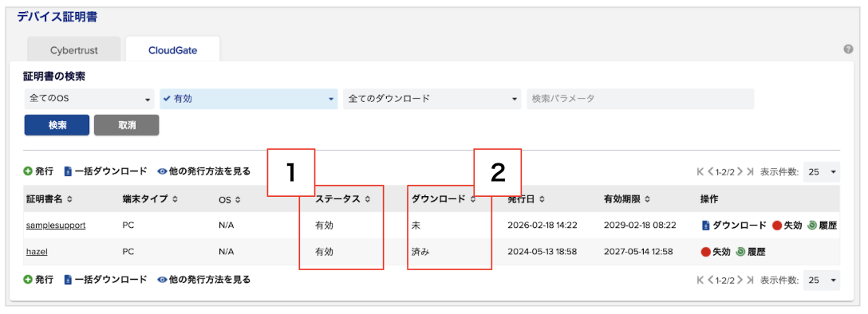Go to first page in top pager
Image resolution: width=868 pixels, height=314 pixels.
pos(700,172)
